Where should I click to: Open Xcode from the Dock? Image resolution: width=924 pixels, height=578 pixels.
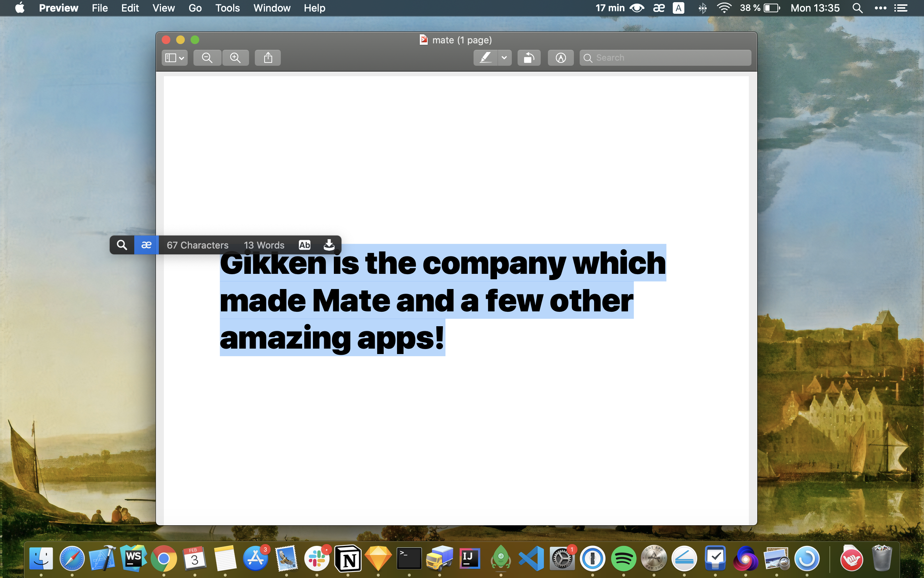coord(103,558)
